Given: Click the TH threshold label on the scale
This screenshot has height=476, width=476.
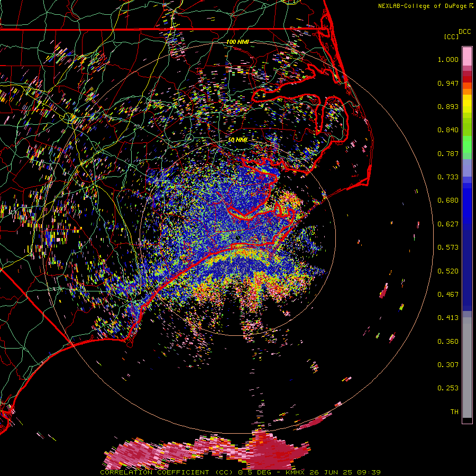Looking at the screenshot, I should (454, 412).
